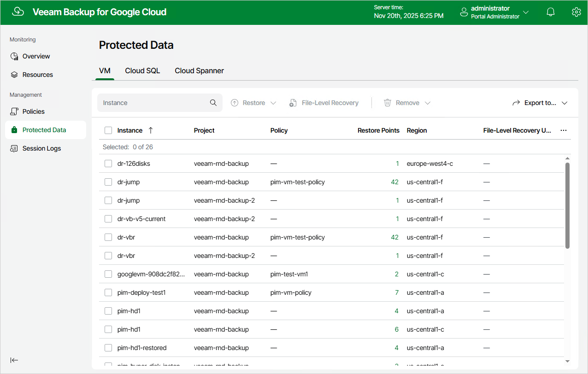Switch to the VM tab
This screenshot has height=374, width=588.
105,71
